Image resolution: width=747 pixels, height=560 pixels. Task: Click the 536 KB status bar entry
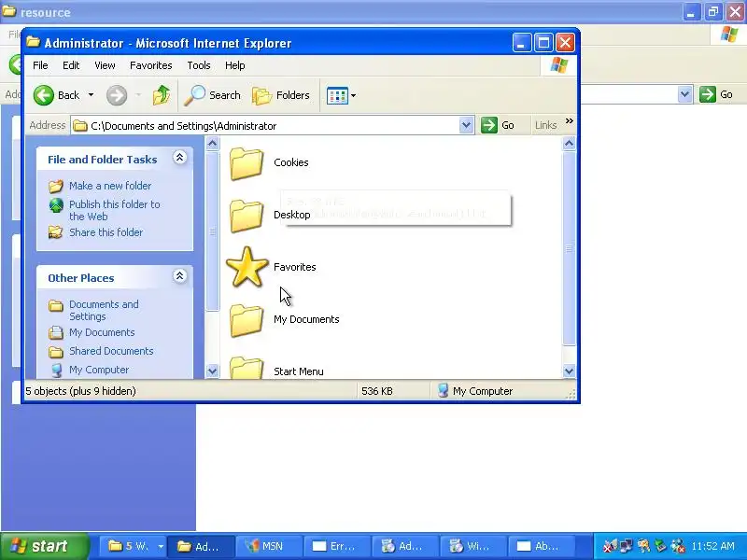pos(377,391)
